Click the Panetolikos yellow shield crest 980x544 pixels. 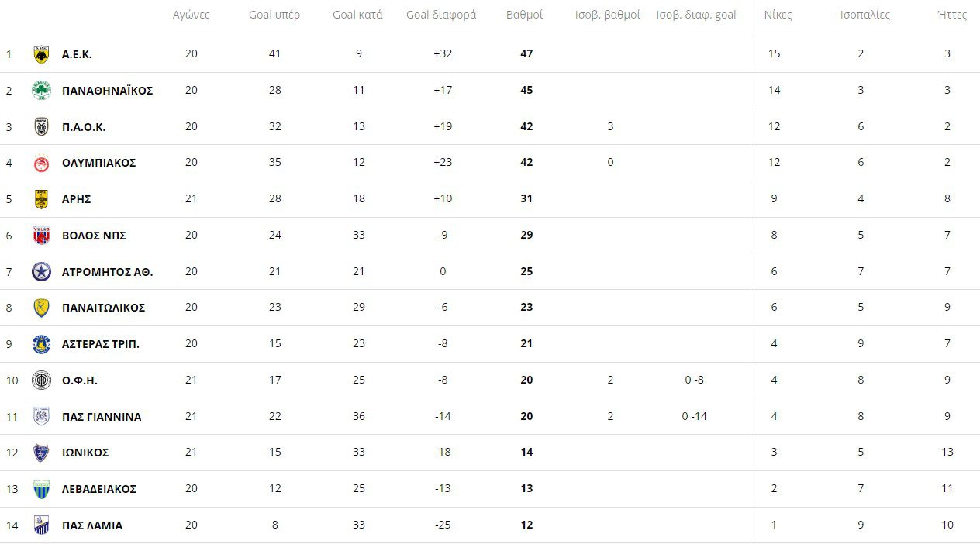pyautogui.click(x=41, y=308)
